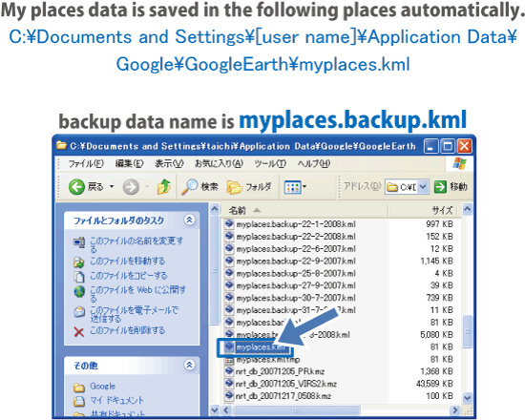This screenshot has height=420, width=525.
Task: Click horizontal scrollbar right arrow
Action: (x=454, y=409)
